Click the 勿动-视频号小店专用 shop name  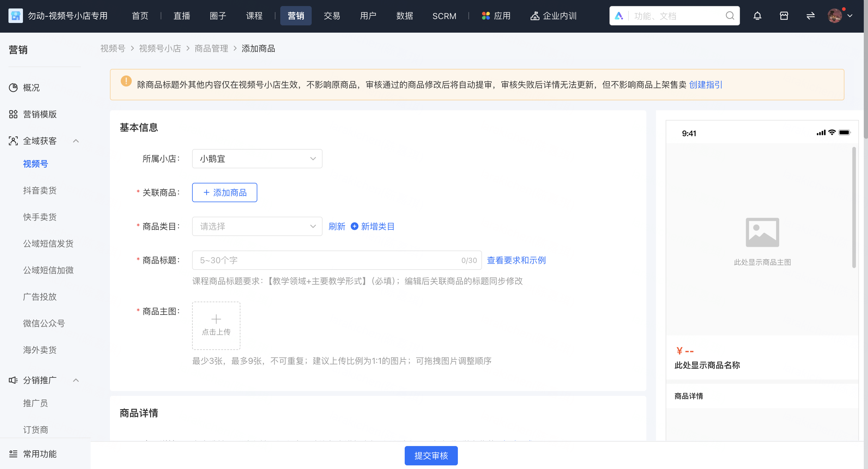coord(68,16)
